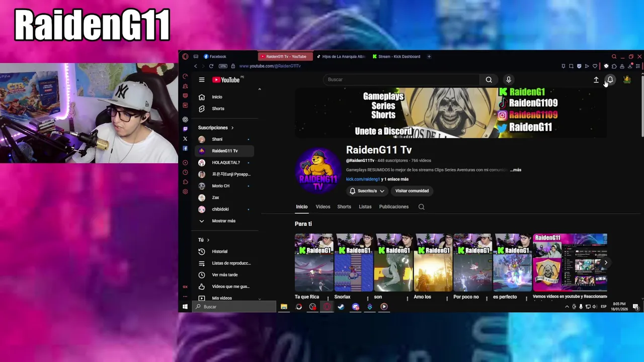
Task: Select the channel Inicio tab
Action: [x=302, y=207]
